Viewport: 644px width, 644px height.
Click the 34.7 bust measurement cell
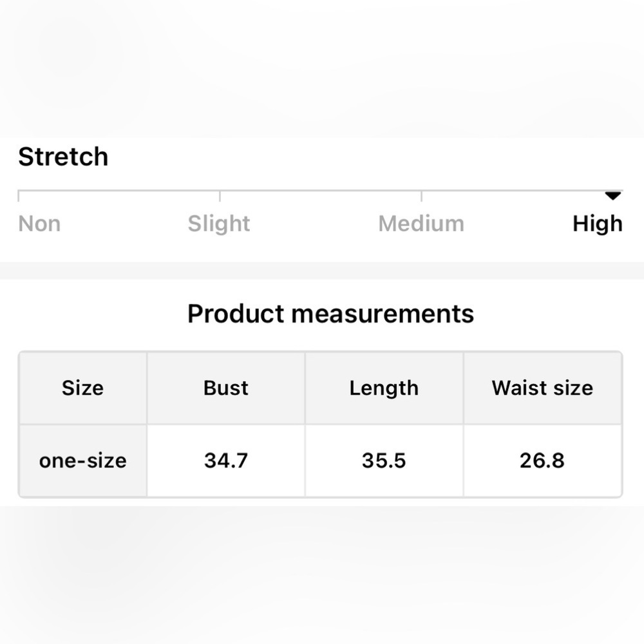(226, 460)
